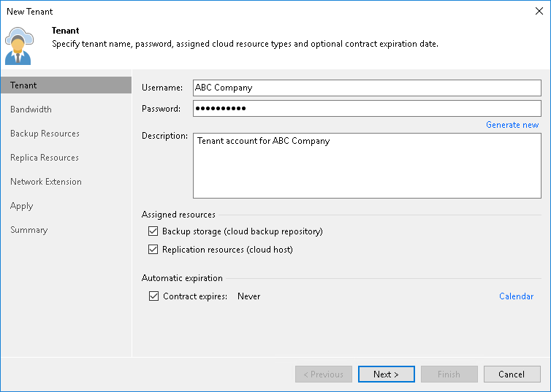Focus the Username input field
Screen dimensions: 551x392
click(367, 88)
